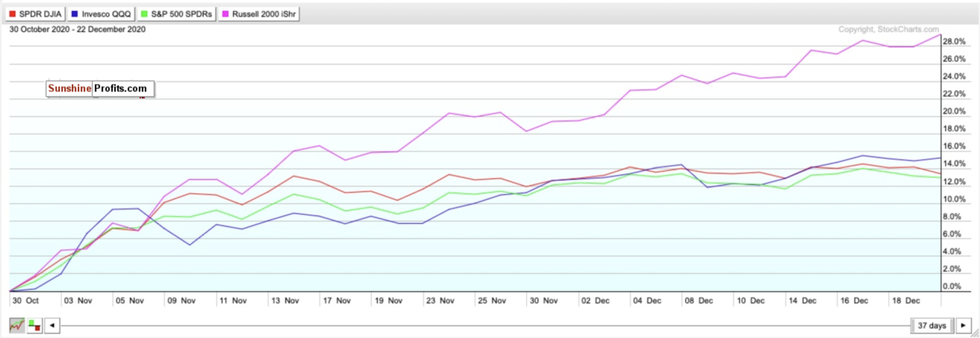This screenshot has width=980, height=338.
Task: Click the resize grip at the chart corner
Action: (975, 333)
